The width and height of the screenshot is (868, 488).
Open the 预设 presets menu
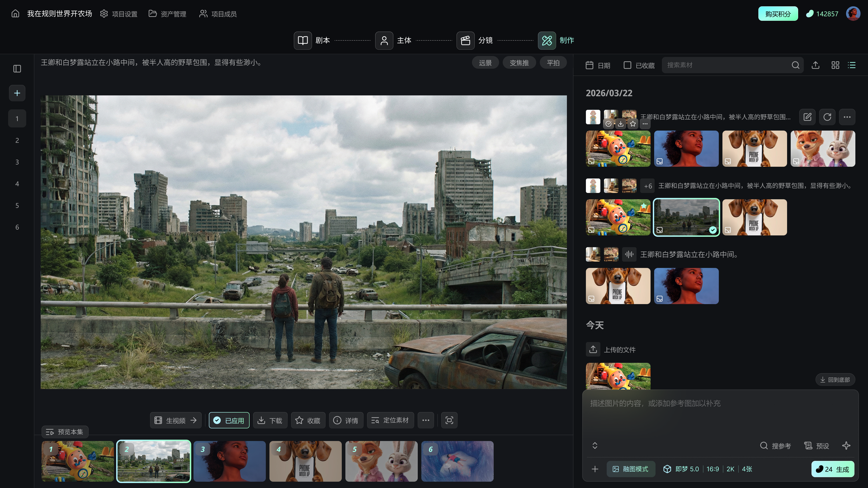point(816,446)
